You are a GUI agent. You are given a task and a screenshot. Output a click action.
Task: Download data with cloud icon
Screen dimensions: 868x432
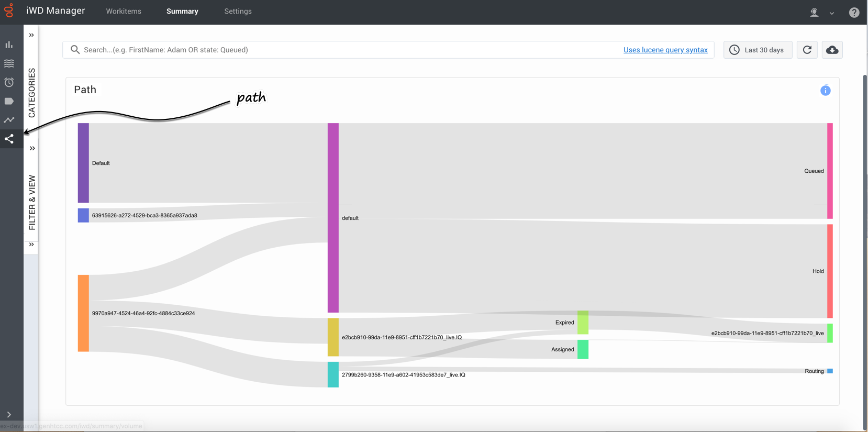point(832,50)
